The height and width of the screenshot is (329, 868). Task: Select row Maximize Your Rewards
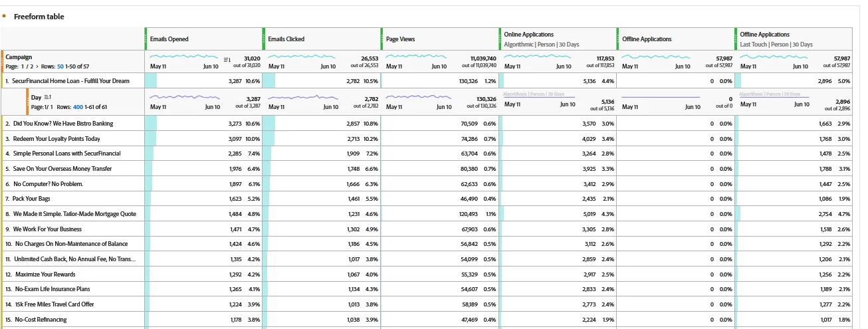click(x=74, y=274)
